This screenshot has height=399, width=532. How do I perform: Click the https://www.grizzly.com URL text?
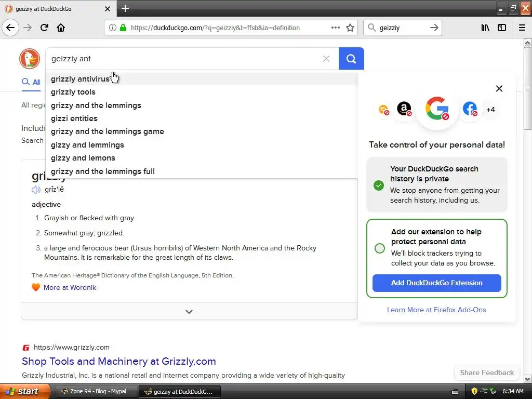pyautogui.click(x=72, y=348)
